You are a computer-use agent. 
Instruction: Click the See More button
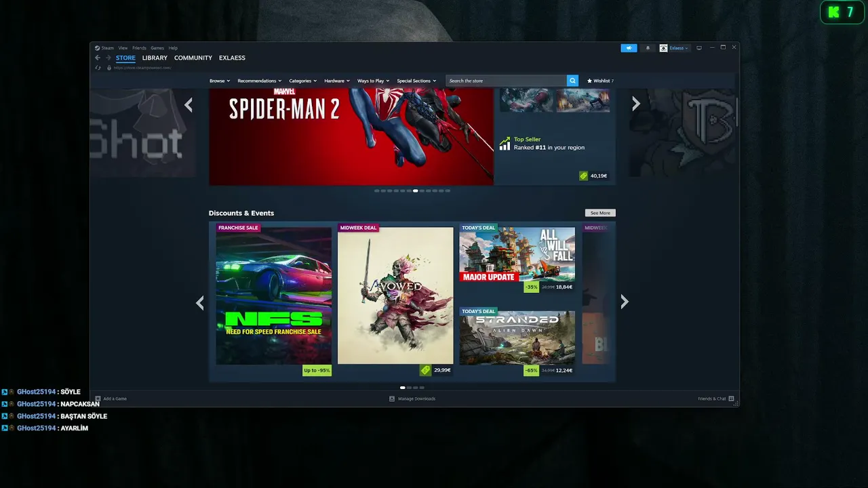tap(600, 213)
